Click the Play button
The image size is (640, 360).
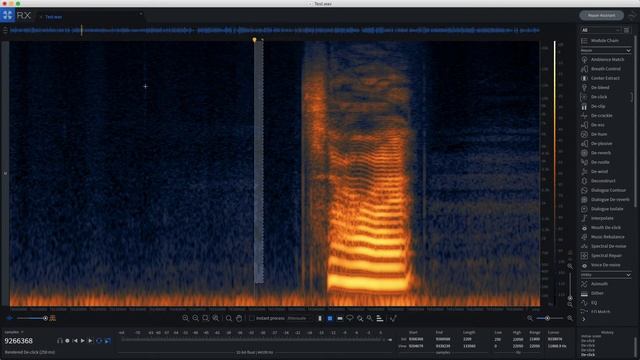pyautogui.click(x=83, y=341)
